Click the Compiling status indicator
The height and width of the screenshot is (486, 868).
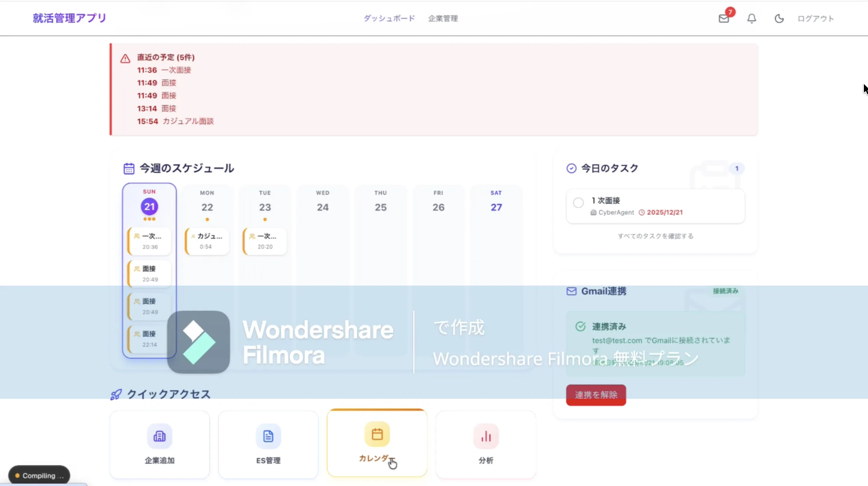tap(39, 475)
